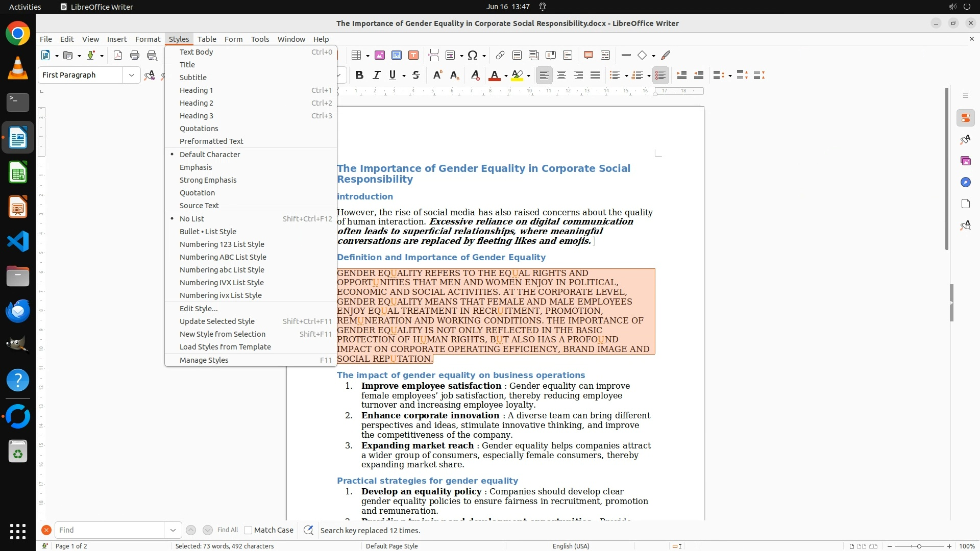Click the Strikethrough icon
Image resolution: width=980 pixels, height=551 pixels.
tap(416, 75)
